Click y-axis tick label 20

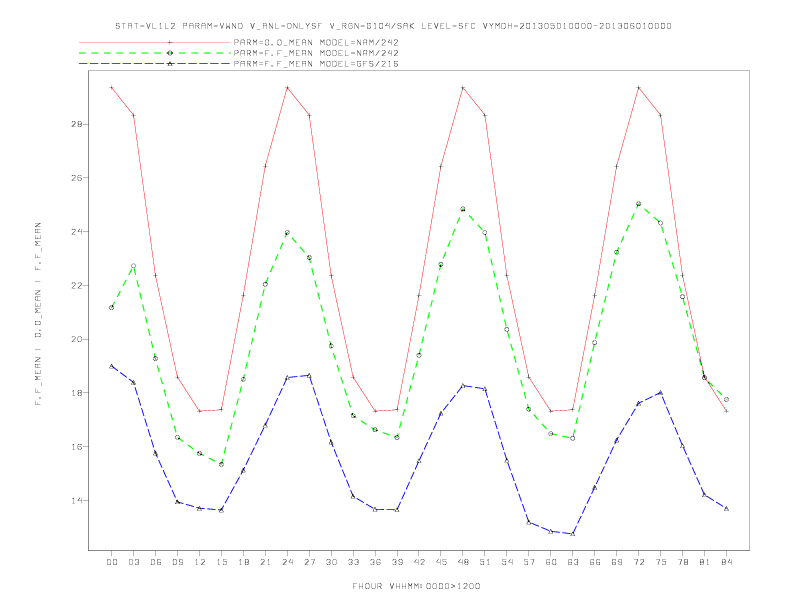(77, 339)
